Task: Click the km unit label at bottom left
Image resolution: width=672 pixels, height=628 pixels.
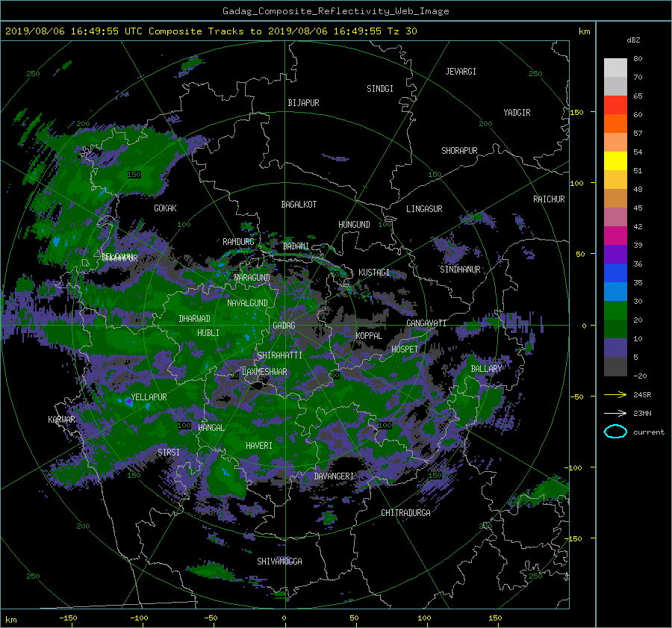Action: click(10, 620)
